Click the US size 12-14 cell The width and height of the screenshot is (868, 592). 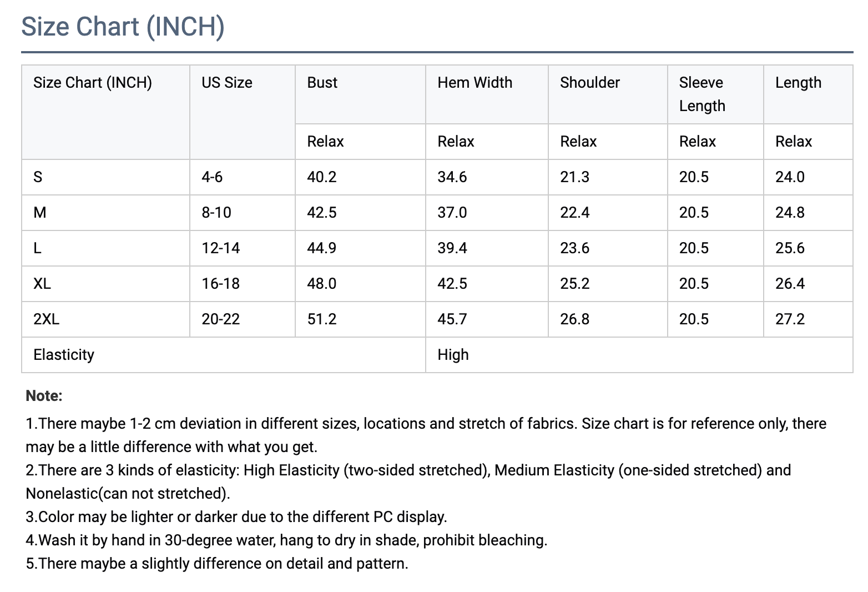pyautogui.click(x=220, y=248)
